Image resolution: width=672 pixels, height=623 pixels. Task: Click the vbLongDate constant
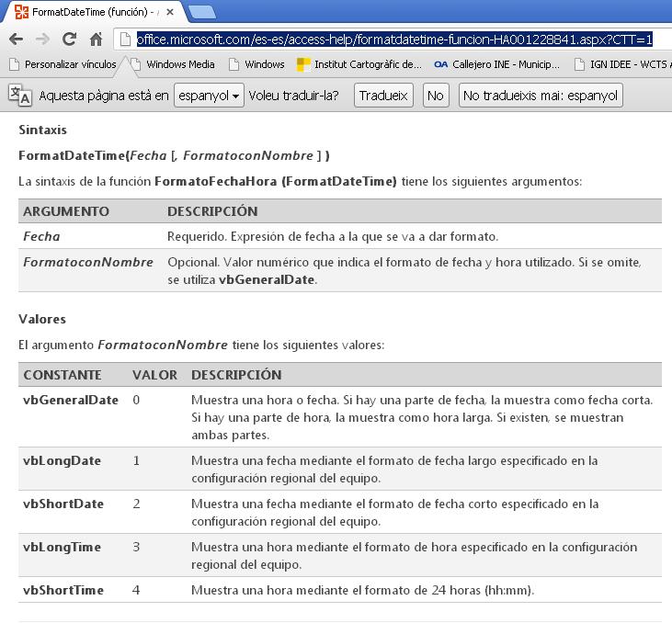coord(62,461)
